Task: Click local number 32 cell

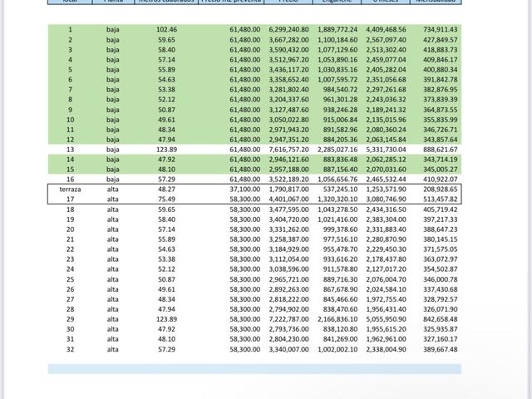Action: (x=70, y=349)
